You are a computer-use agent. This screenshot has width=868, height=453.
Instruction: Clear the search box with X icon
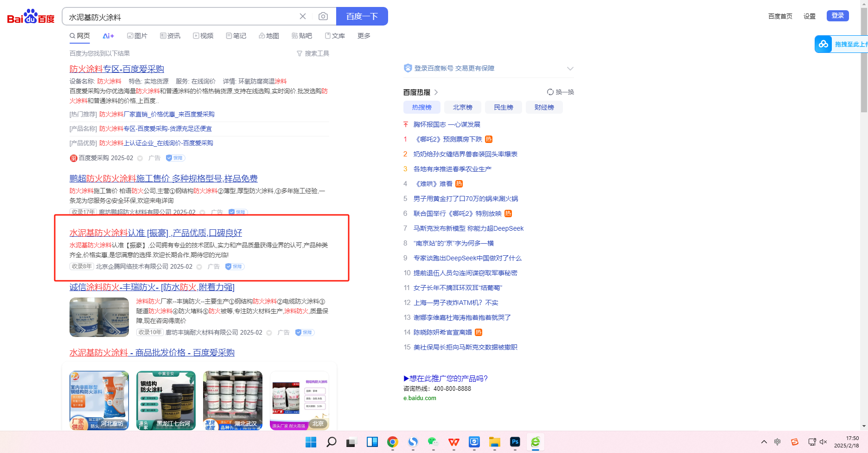tap(303, 17)
